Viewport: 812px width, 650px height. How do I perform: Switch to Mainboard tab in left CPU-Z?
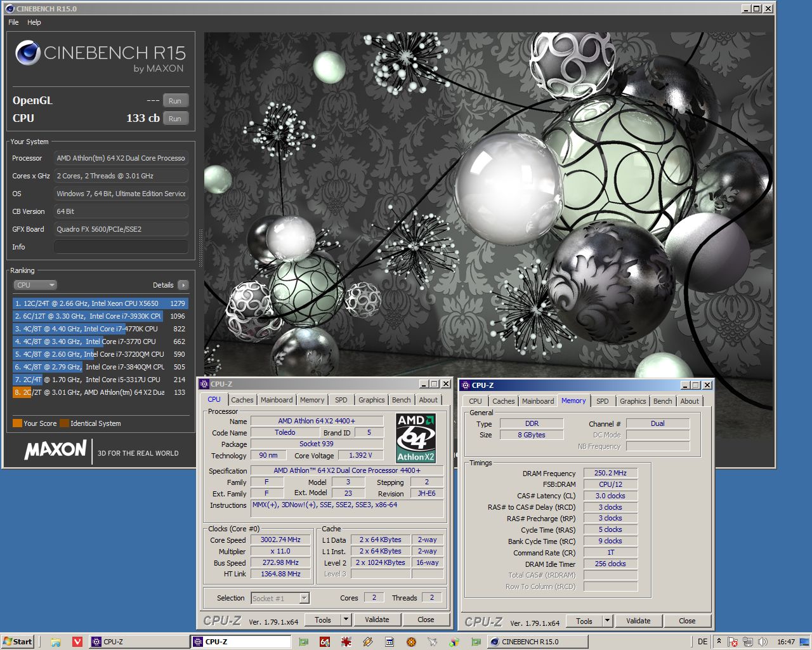tap(277, 400)
